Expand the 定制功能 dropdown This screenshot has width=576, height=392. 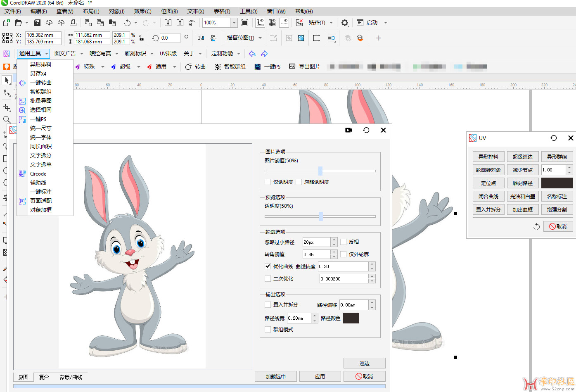[239, 54]
